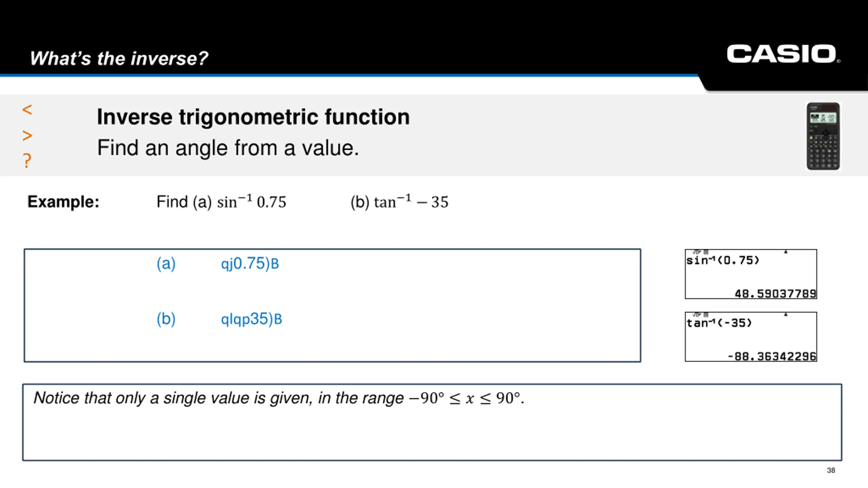
Task: Click the key sequence qlqp35)B
Action: (x=251, y=319)
